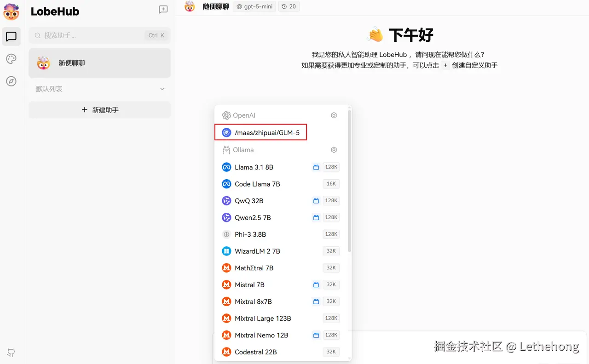Click 新建助手 button
Viewport: 589px width, 364px height.
[x=100, y=110]
